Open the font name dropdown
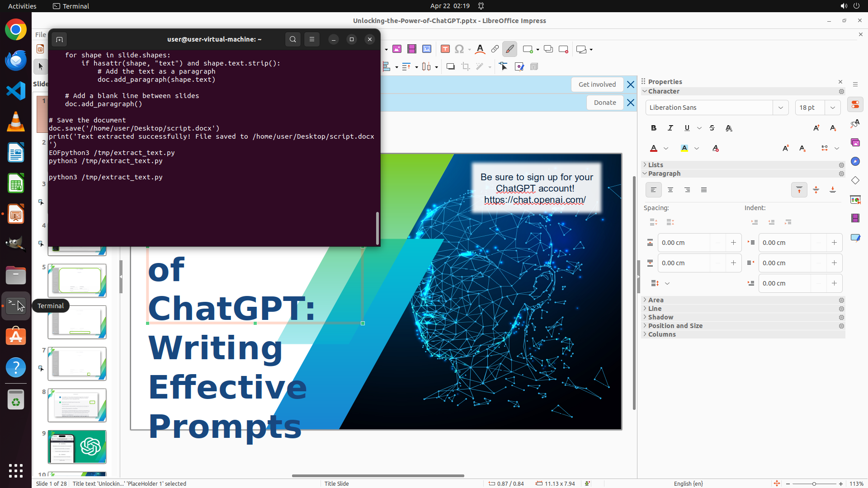This screenshot has width=868, height=488. [781, 108]
